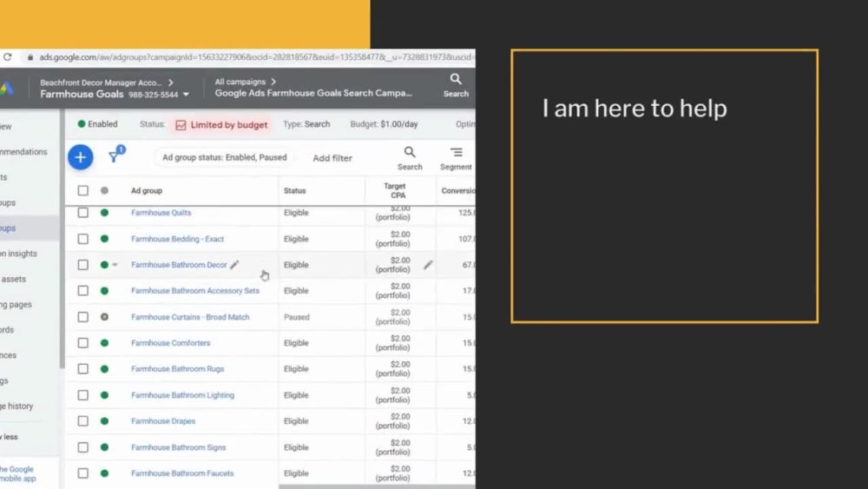Open the insights item in sidebar
The width and height of the screenshot is (868, 489).
19,254
